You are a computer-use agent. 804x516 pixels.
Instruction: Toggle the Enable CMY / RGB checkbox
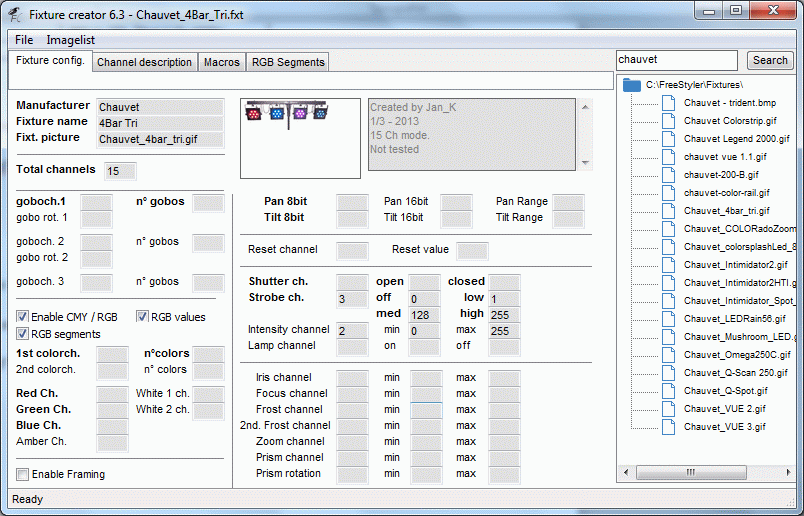click(22, 316)
